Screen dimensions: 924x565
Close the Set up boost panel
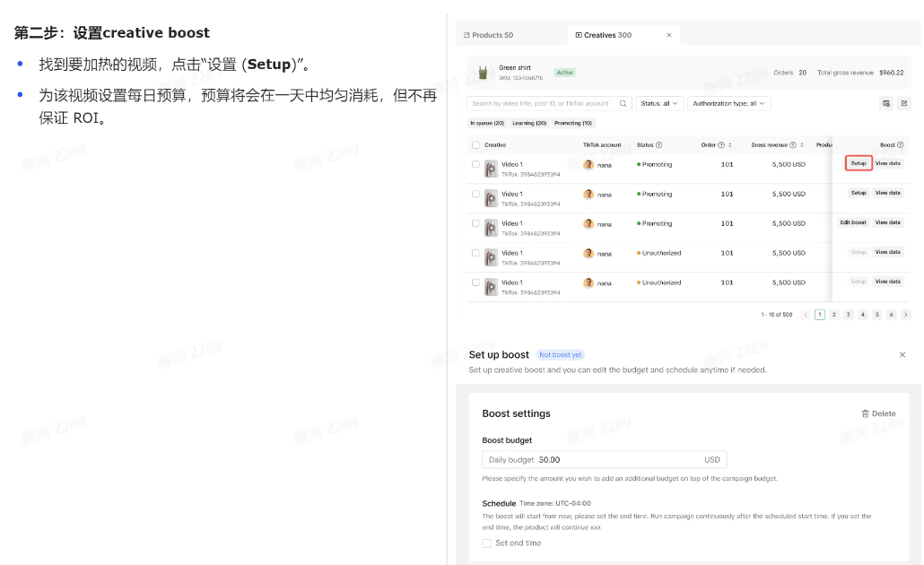[x=902, y=354]
